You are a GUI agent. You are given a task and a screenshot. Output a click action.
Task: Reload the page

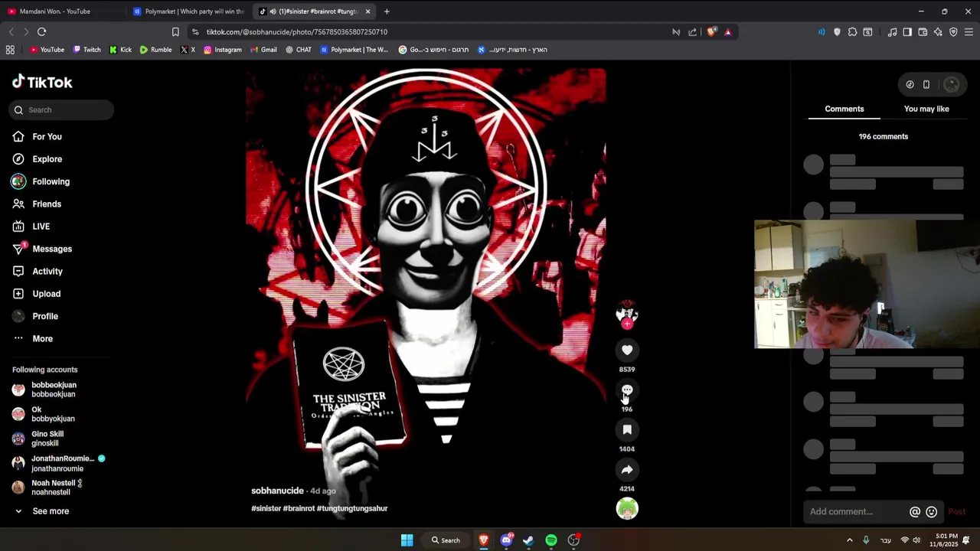41,32
